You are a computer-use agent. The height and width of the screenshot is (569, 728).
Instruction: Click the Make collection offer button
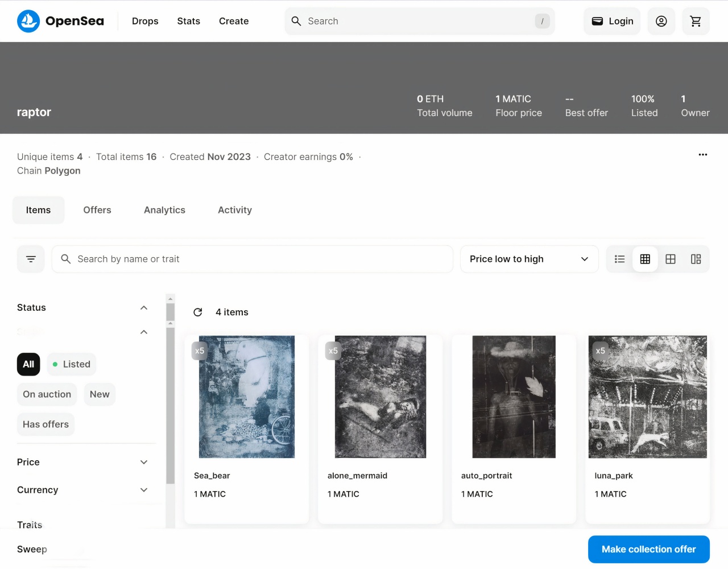[x=648, y=549]
